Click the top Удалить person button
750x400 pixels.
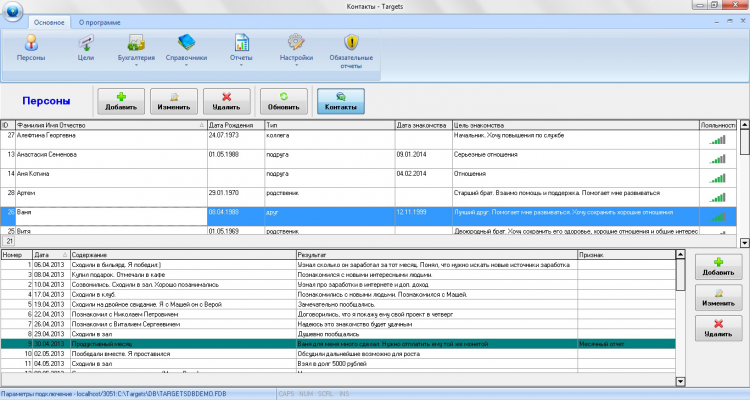click(x=227, y=101)
